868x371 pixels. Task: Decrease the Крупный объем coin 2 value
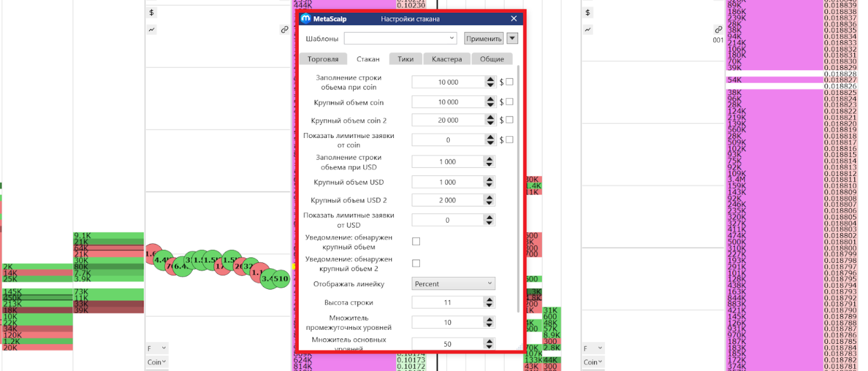[489, 123]
